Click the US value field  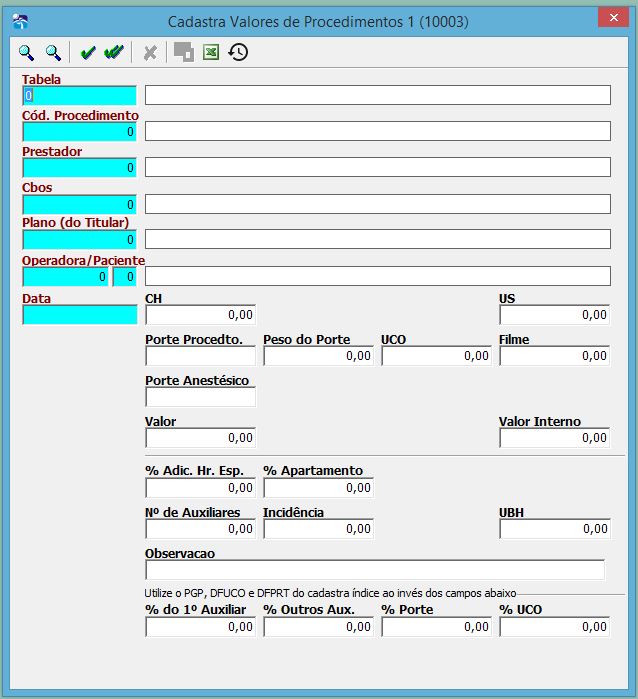[x=554, y=315]
